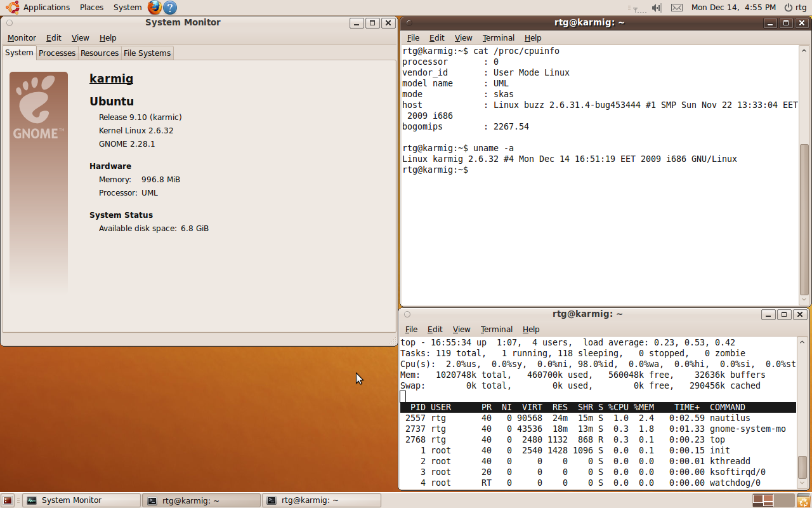Image resolution: width=812 pixels, height=508 pixels.
Task: Click 'GNOME 2.28.1' version text
Action: coord(127,144)
